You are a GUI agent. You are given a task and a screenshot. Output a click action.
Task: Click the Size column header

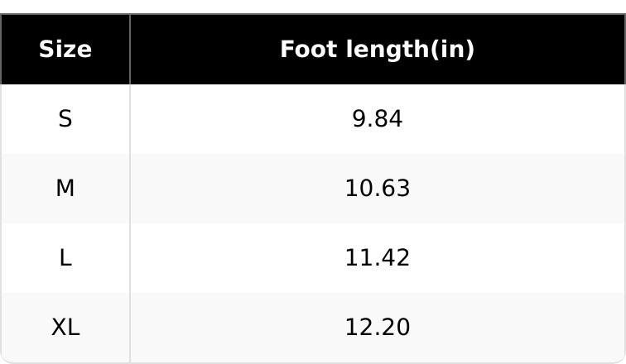tap(65, 50)
